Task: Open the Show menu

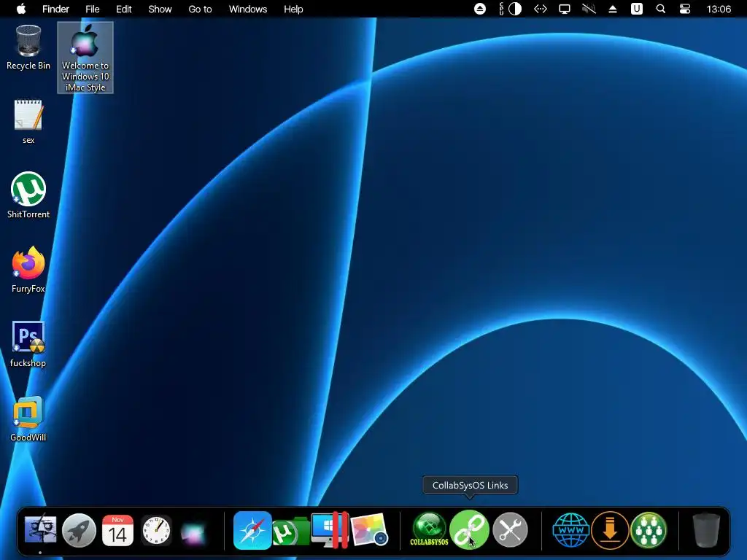Action: tap(160, 9)
